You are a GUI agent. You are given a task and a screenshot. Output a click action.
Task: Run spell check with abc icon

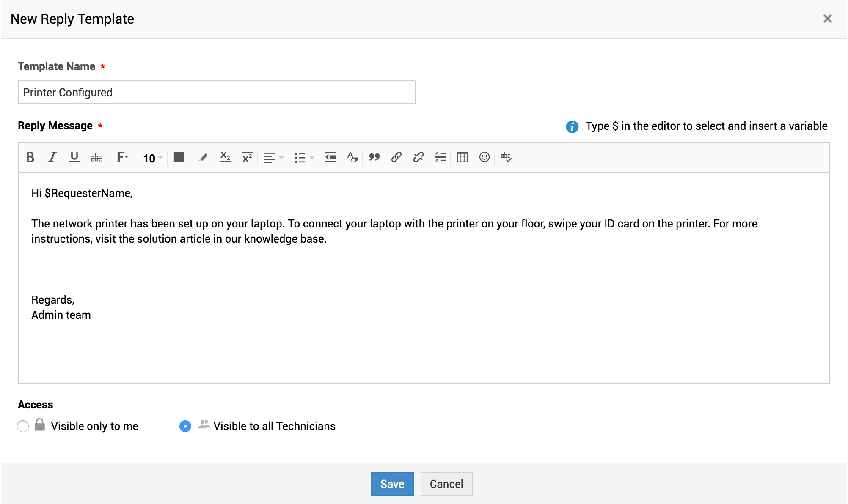pyautogui.click(x=506, y=157)
